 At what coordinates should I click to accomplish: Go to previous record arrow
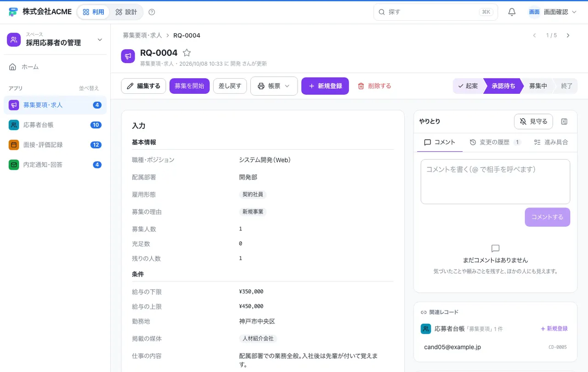coord(534,35)
